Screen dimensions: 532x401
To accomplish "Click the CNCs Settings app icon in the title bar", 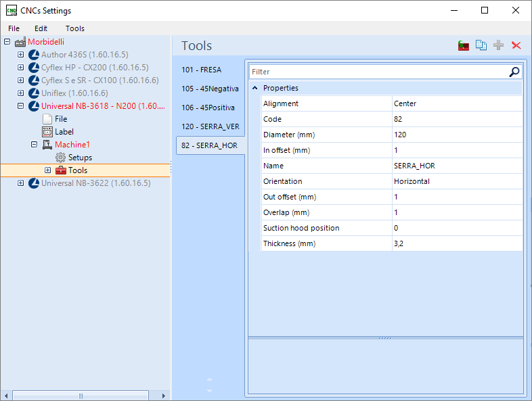I will click(12, 11).
